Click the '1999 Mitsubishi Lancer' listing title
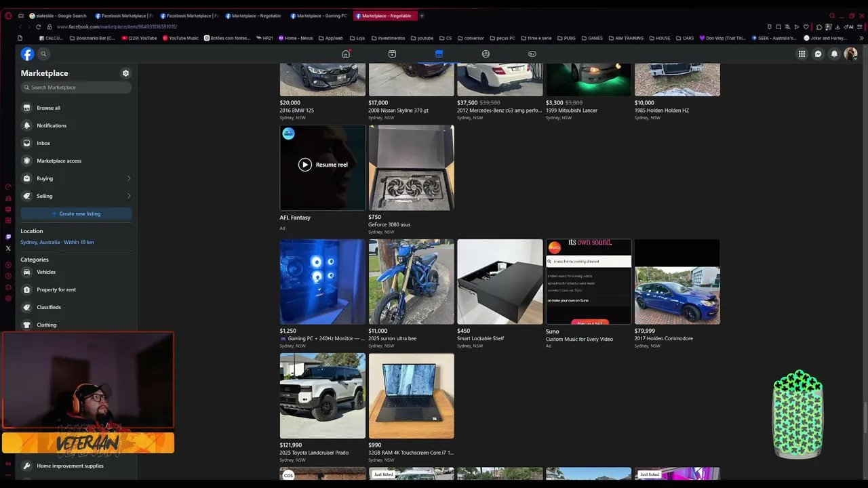Viewport: 868px width, 488px height. (572, 110)
